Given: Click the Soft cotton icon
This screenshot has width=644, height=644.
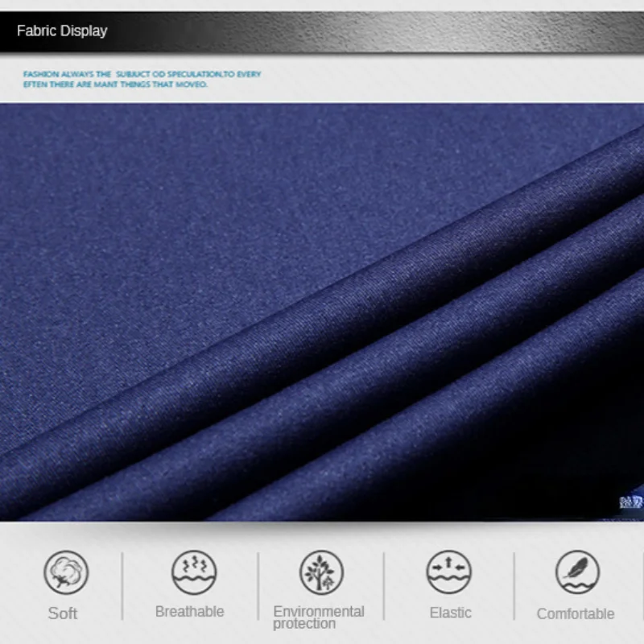Looking at the screenshot, I should pos(66,572).
